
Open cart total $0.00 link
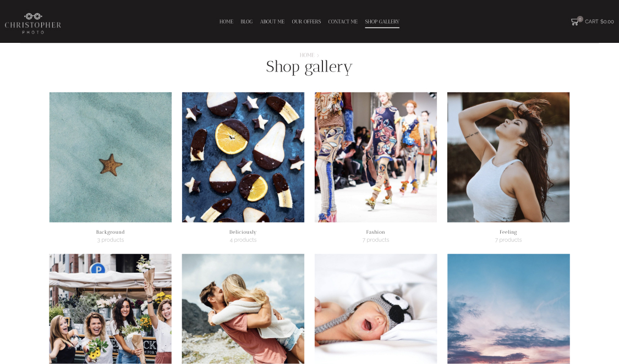pyautogui.click(x=599, y=21)
